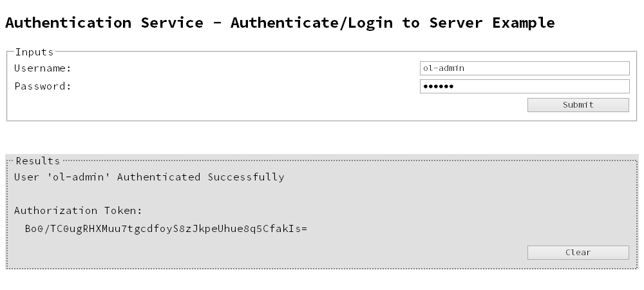The image size is (644, 290).
Task: Click the word User starting the results message
Action: [26, 177]
